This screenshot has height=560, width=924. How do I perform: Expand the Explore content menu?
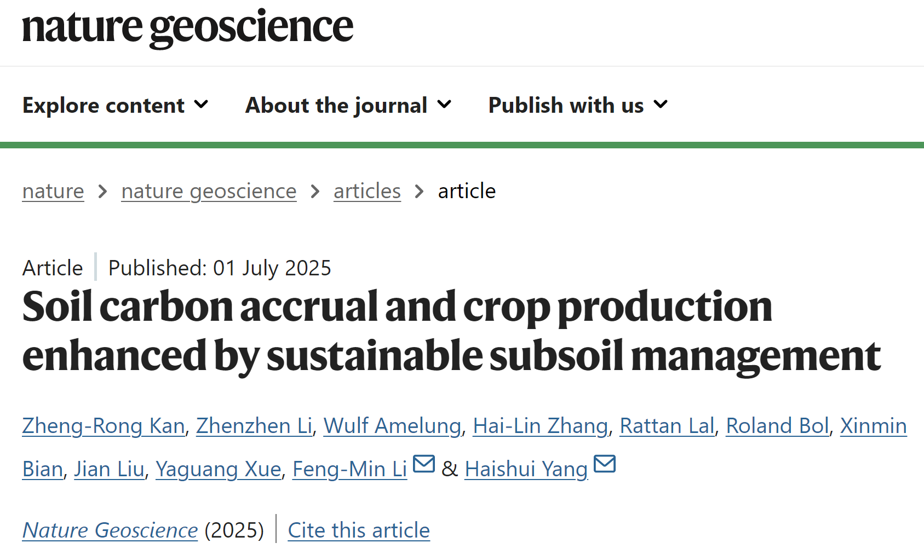[116, 105]
